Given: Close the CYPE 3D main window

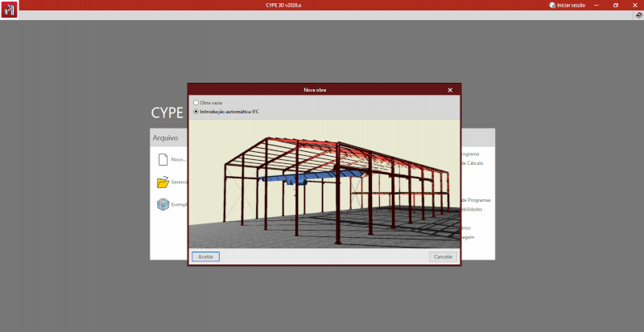Looking at the screenshot, I should [x=635, y=5].
